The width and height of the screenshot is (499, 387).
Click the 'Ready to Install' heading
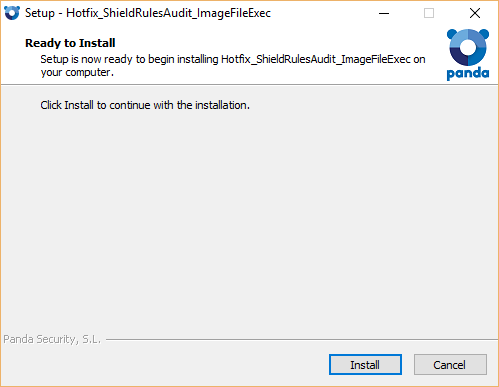tap(70, 43)
